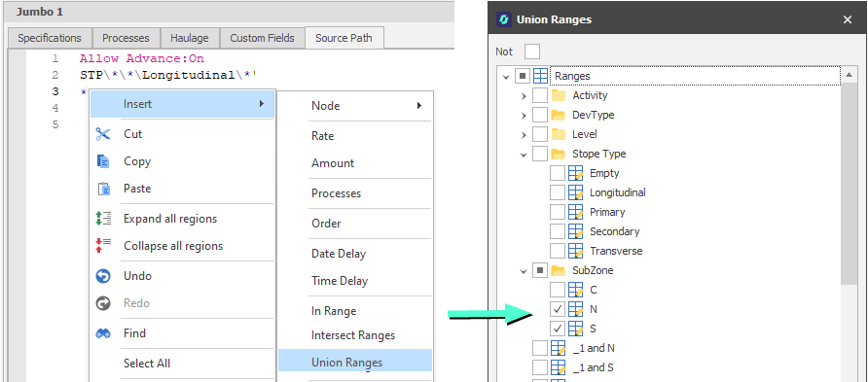This screenshot has width=868, height=382.
Task: Choose Order in Insert submenu
Action: coord(355,224)
